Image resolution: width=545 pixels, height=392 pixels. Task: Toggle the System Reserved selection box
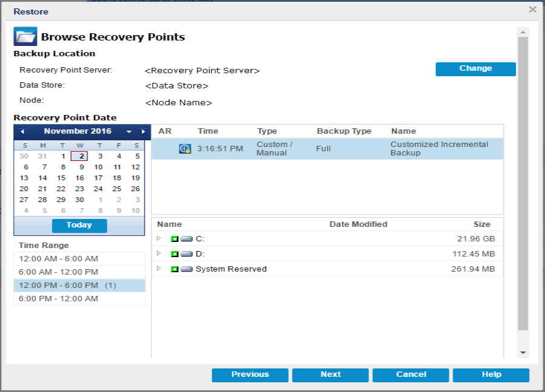coord(174,269)
